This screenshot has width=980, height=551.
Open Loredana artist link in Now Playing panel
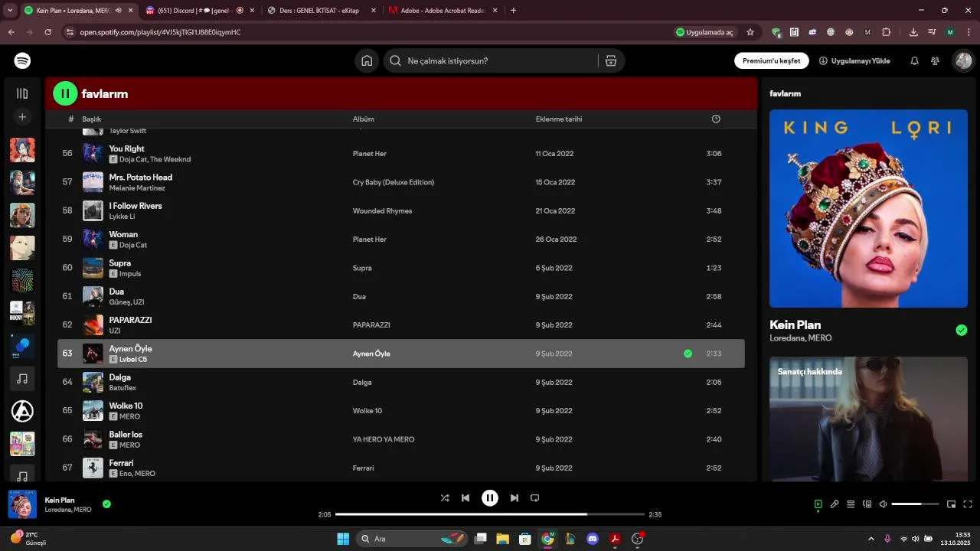point(787,338)
